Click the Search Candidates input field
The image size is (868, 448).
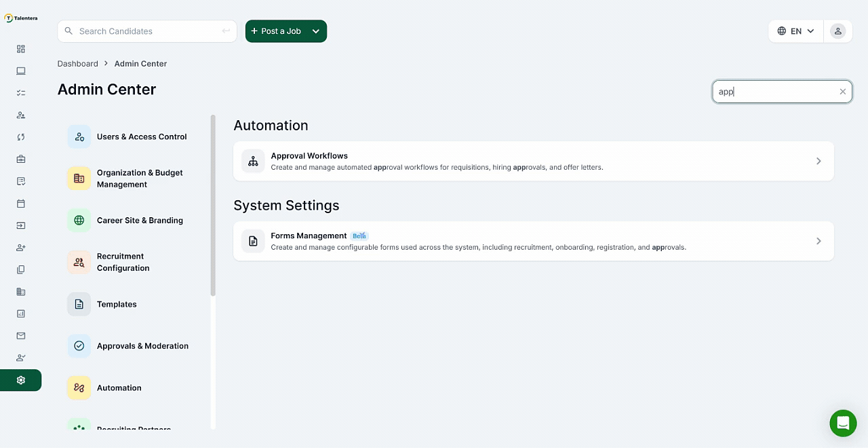147,31
